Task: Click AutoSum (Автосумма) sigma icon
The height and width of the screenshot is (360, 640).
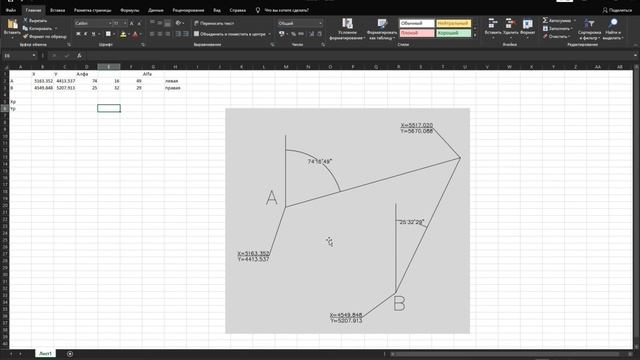Action: [x=545, y=20]
